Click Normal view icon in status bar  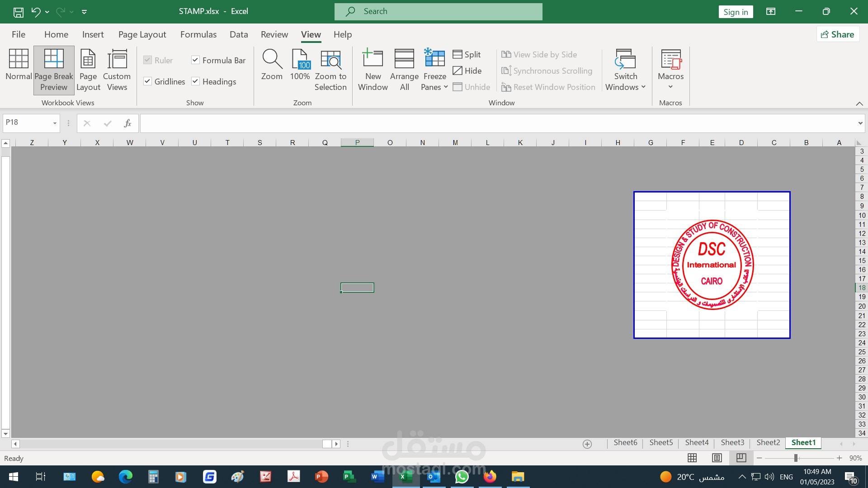point(692,458)
